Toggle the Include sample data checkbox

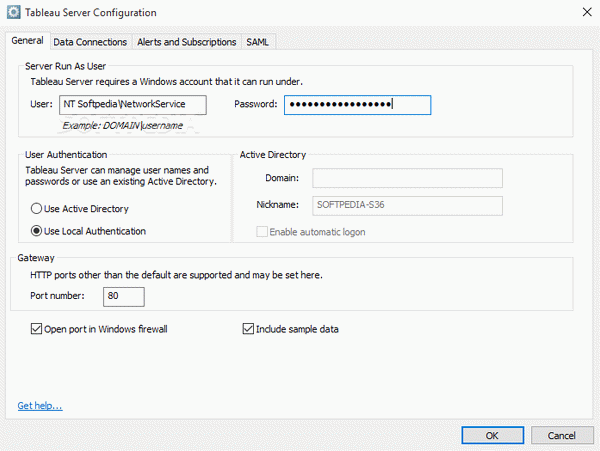point(248,329)
